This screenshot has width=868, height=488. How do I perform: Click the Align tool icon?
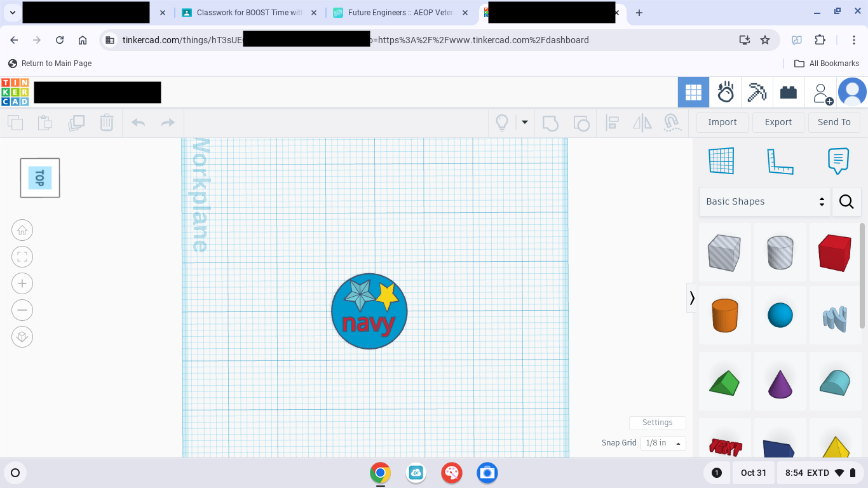click(613, 123)
